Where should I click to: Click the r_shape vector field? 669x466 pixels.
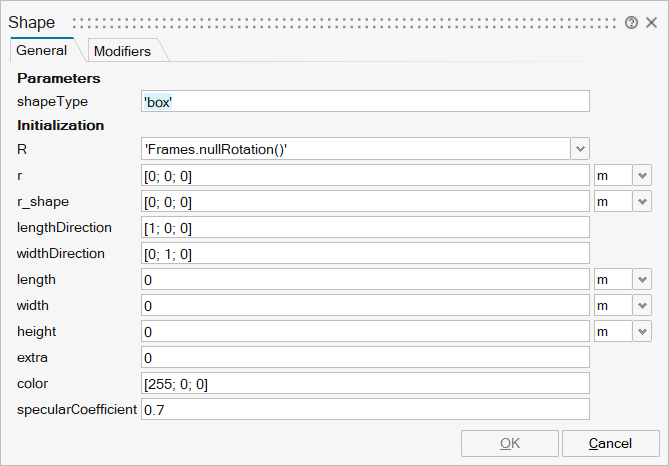click(x=365, y=201)
